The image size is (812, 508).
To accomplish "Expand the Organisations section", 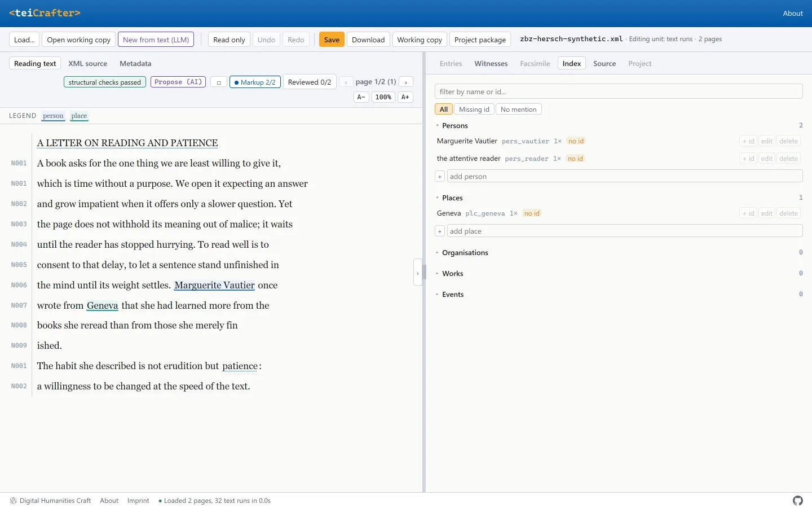I will pyautogui.click(x=462, y=253).
